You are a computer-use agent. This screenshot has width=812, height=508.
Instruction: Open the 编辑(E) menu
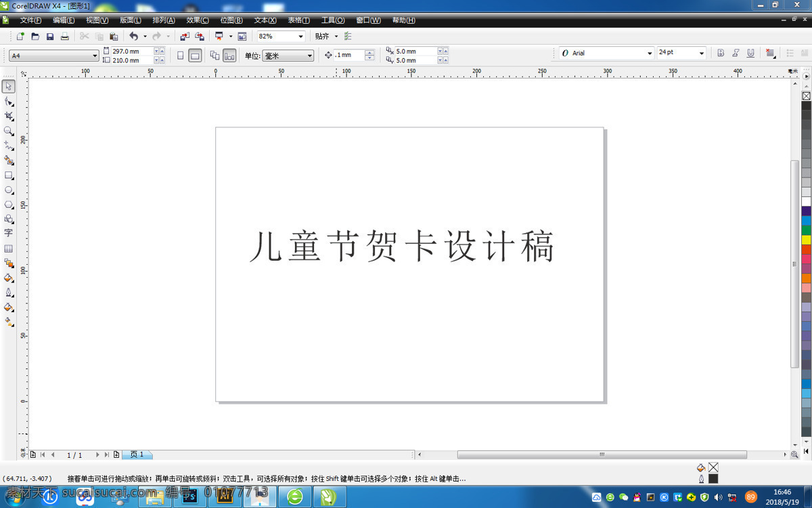(x=64, y=20)
